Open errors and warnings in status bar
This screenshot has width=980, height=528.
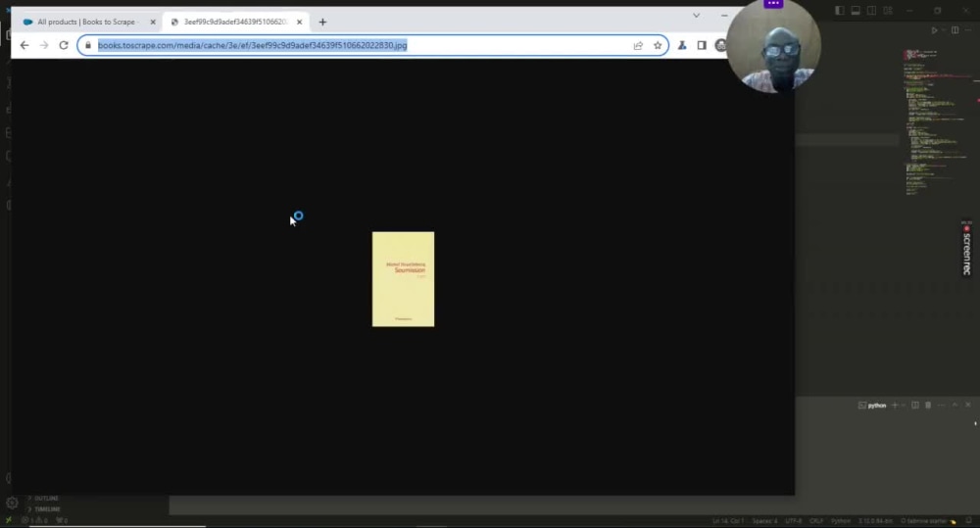coord(34,520)
